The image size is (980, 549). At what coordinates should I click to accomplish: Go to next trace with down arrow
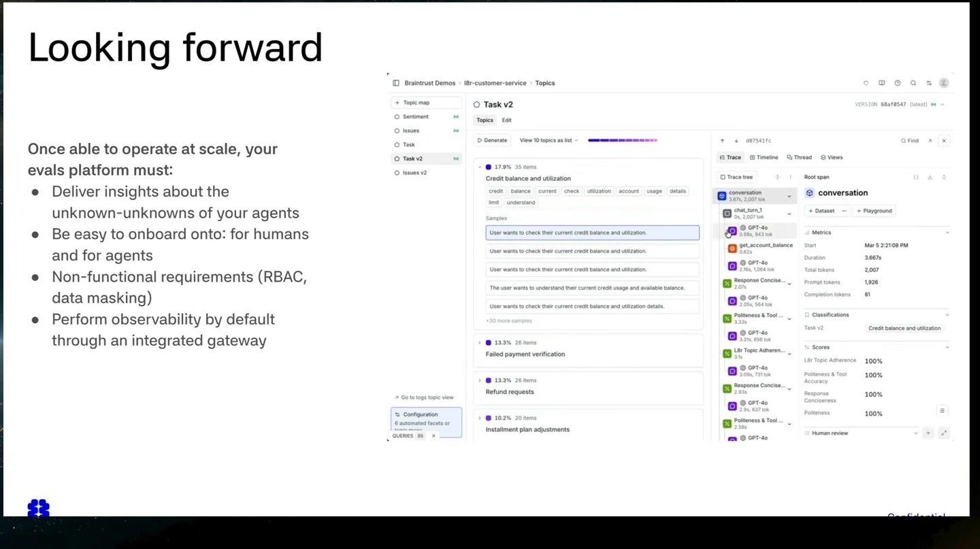coord(736,141)
